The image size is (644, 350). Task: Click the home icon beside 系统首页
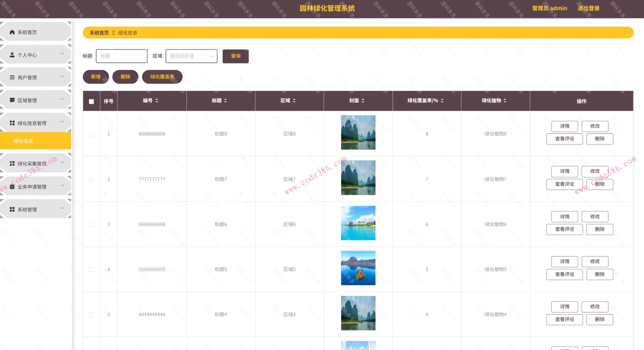tap(12, 32)
